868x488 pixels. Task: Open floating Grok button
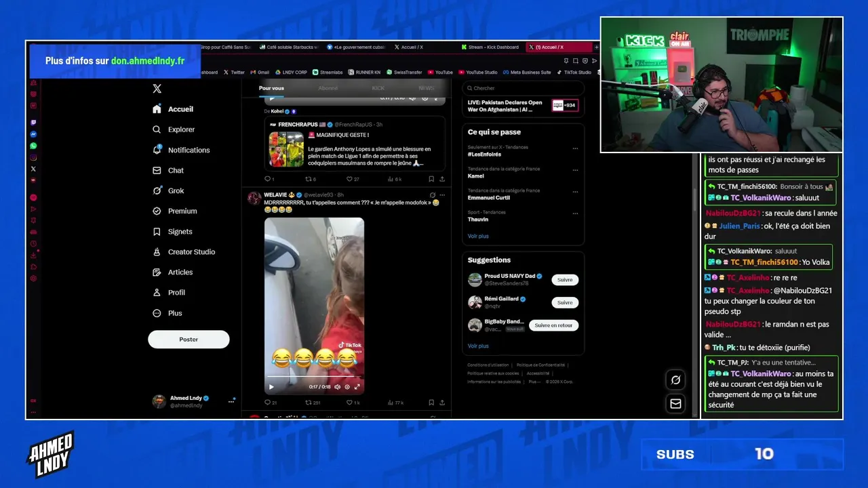click(675, 380)
